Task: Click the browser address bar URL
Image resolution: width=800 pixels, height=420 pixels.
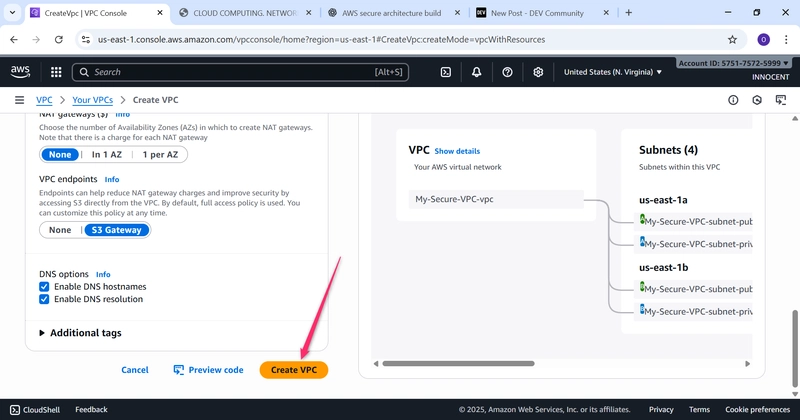Action: [321, 39]
